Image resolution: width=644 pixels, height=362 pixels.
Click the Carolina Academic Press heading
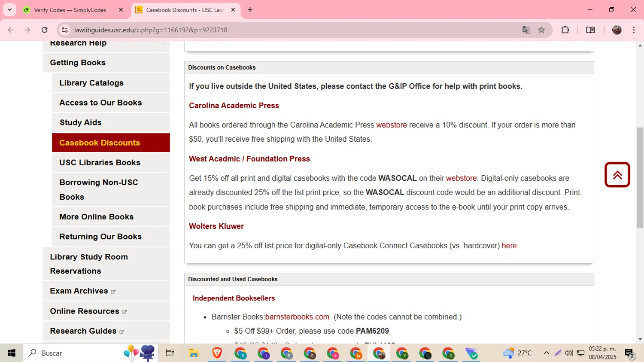pyautogui.click(x=234, y=106)
